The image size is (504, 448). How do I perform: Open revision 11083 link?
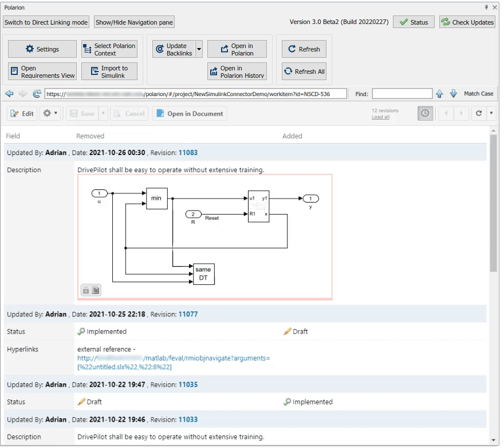point(188,153)
